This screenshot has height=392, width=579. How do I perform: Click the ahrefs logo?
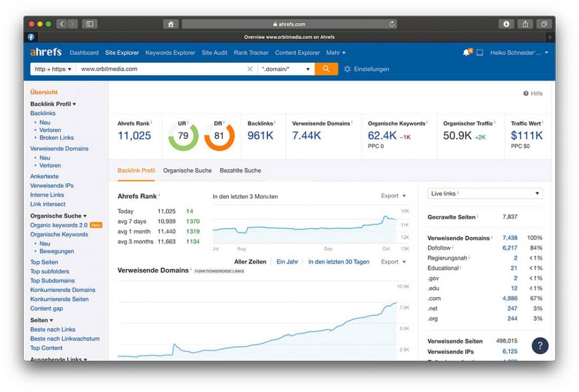coord(46,52)
